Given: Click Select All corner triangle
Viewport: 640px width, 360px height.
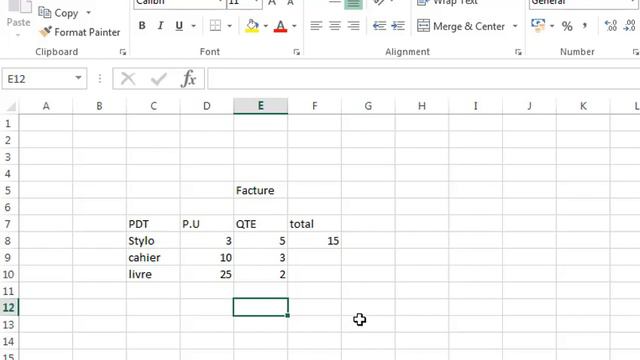Looking at the screenshot, I should [x=11, y=107].
